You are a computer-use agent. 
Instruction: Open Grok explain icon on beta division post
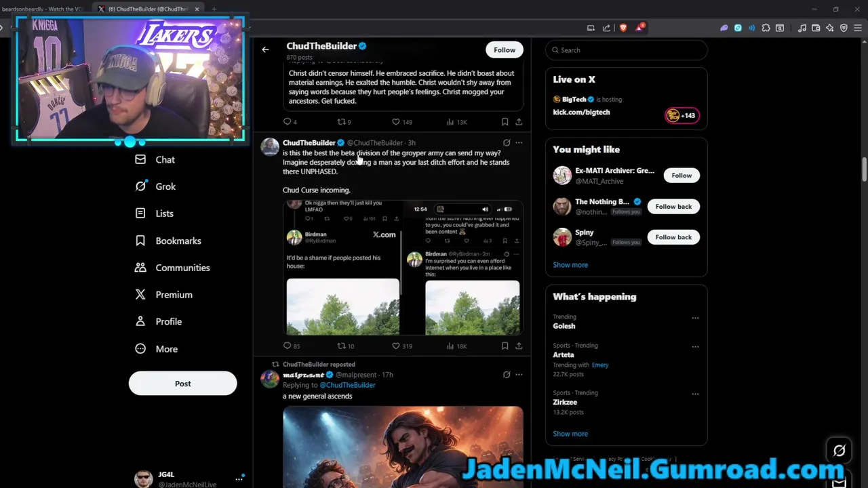506,143
